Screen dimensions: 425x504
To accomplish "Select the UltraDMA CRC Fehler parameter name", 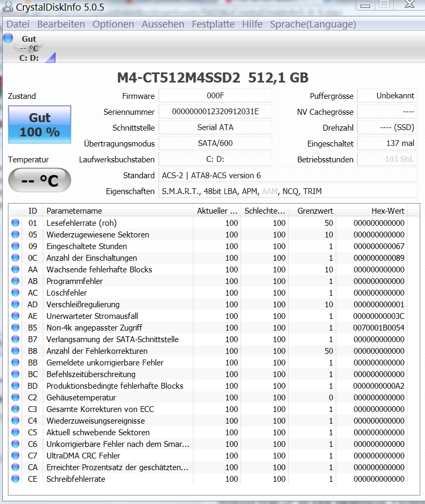I will point(83,456).
